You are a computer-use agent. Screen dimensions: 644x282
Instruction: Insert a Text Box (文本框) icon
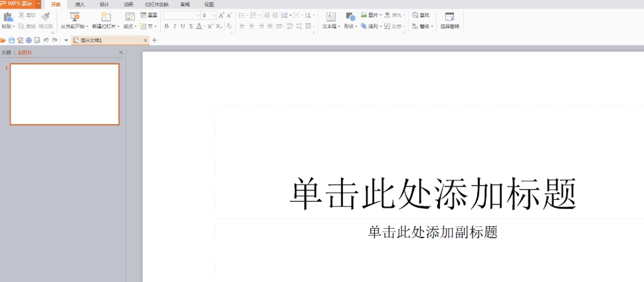[330, 17]
